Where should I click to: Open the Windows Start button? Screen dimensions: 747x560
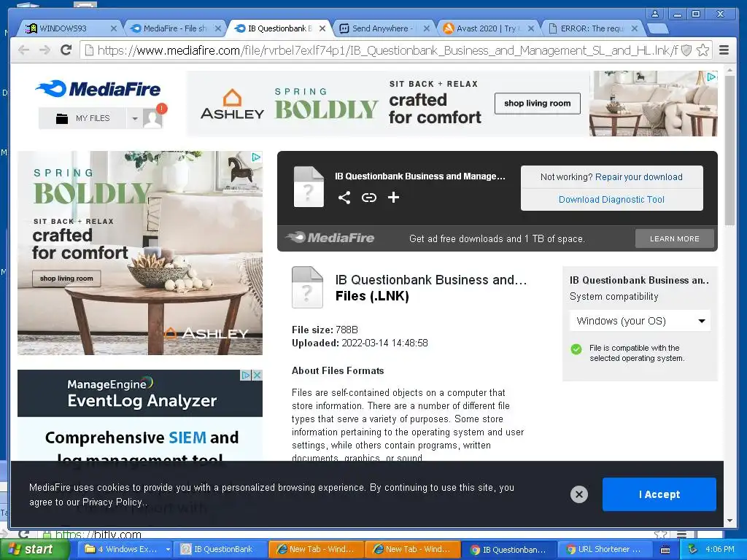35,550
